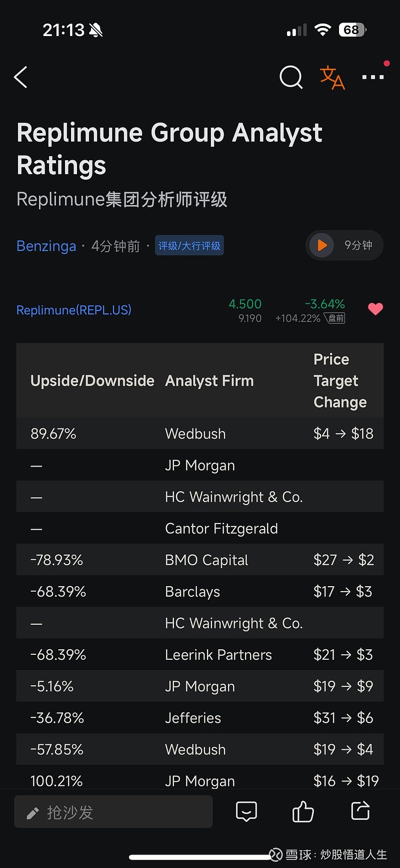The image size is (400, 868).
Task: Tap the Price Target Change column header
Action: [340, 381]
